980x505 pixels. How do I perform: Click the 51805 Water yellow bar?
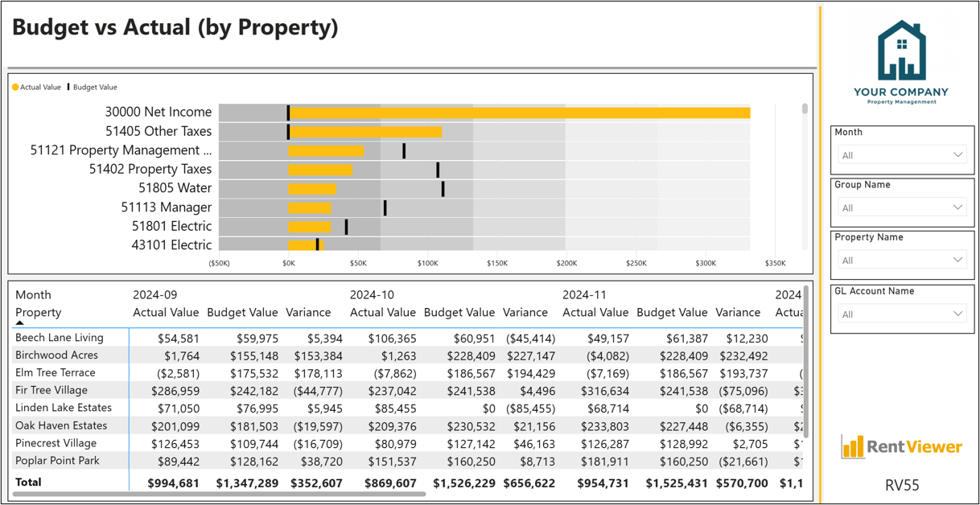312,189
